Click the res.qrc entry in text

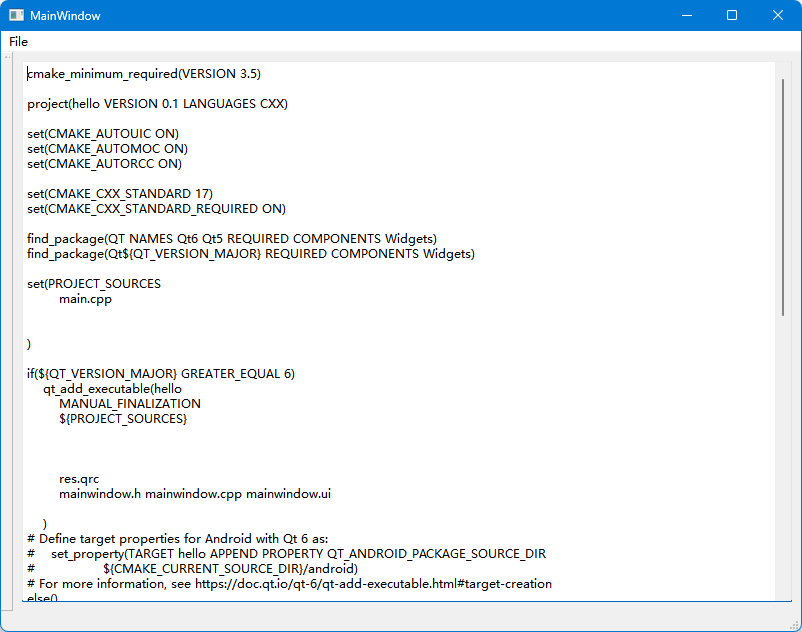click(79, 479)
